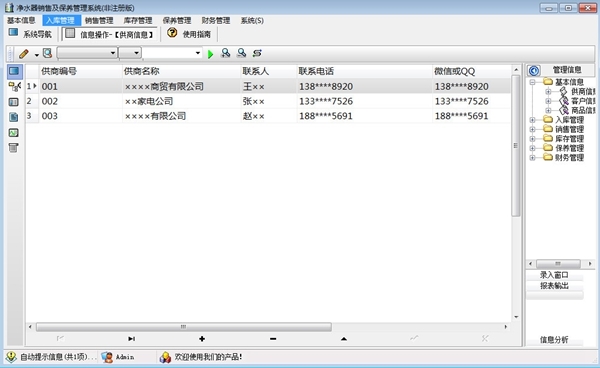Click the horizontal scrollbar thumb under the table
This screenshot has width=600, height=368.
(184, 327)
